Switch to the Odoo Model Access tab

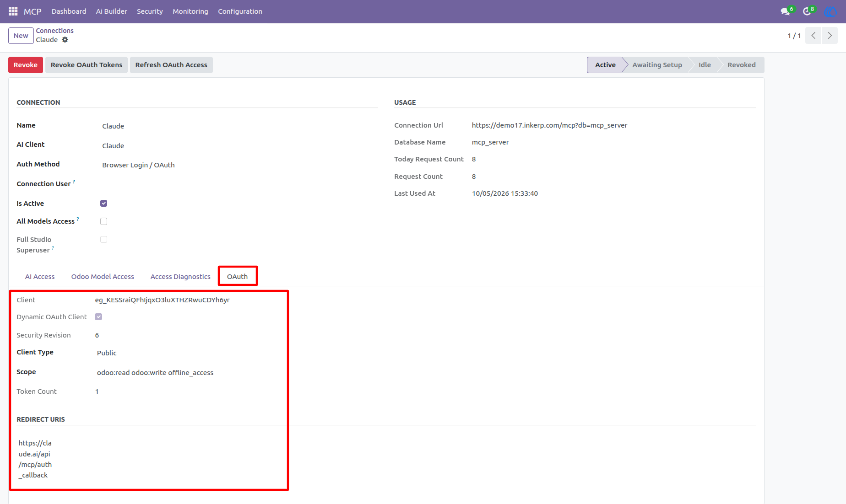[x=103, y=277]
